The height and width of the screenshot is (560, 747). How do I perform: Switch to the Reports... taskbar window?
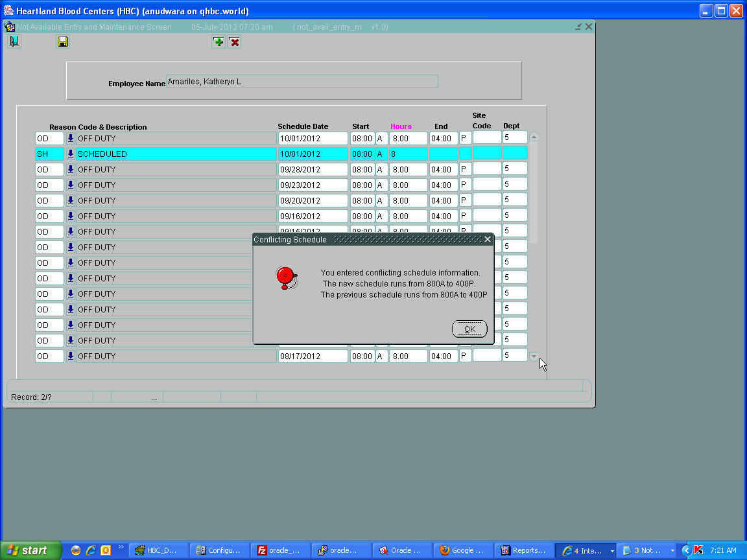click(525, 550)
